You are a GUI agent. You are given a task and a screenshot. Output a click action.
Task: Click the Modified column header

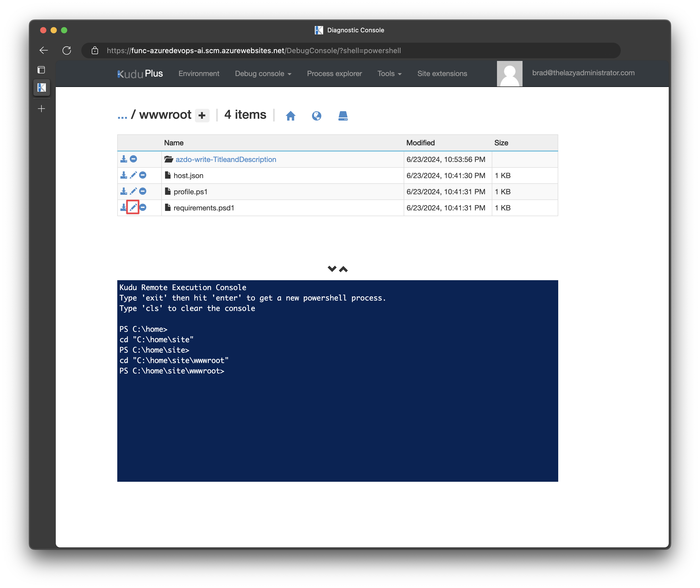tap(420, 143)
